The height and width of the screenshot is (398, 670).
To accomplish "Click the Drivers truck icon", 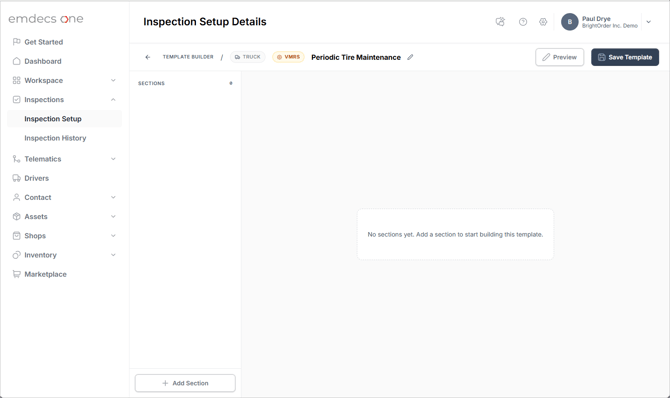I will (17, 178).
